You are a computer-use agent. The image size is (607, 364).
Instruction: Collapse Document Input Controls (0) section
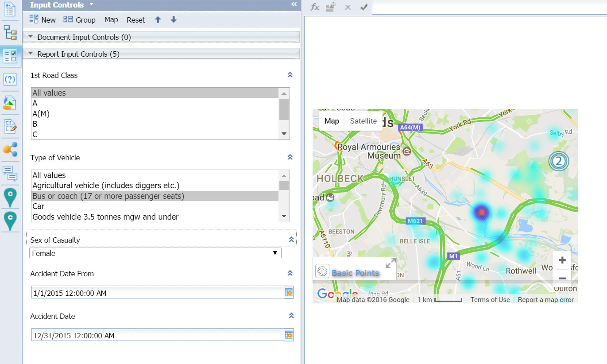pos(31,37)
